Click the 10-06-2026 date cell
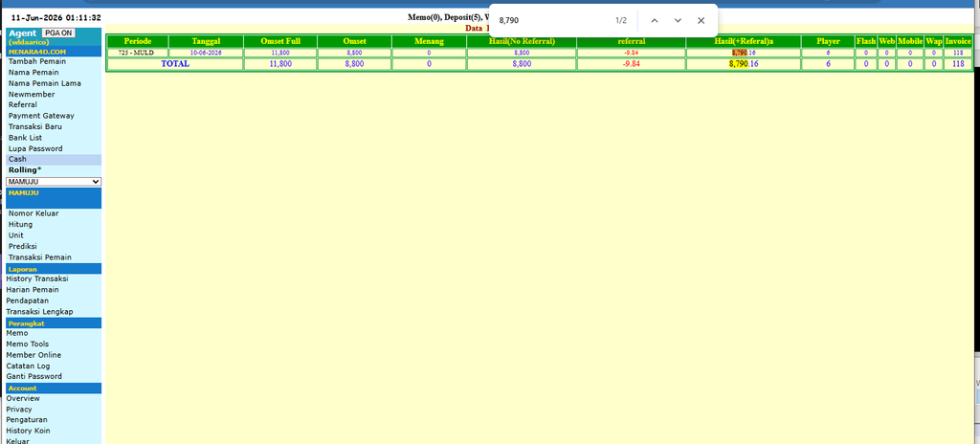This screenshot has width=980, height=444. [x=207, y=53]
